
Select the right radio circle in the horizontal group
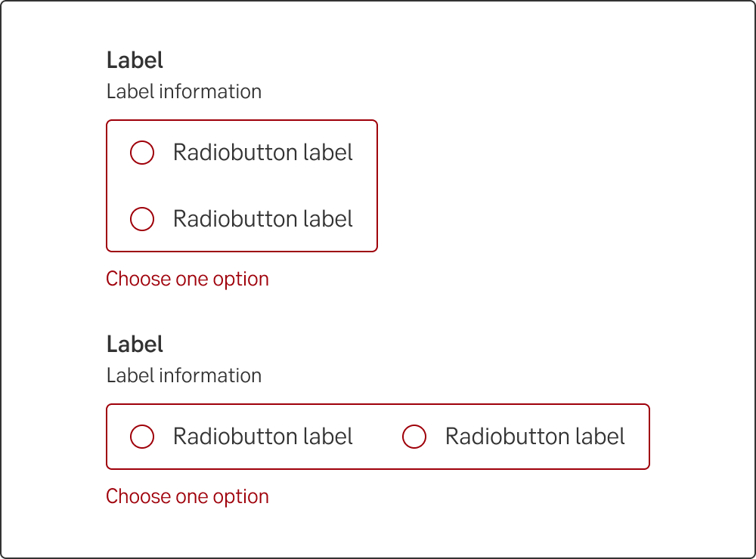(x=414, y=437)
